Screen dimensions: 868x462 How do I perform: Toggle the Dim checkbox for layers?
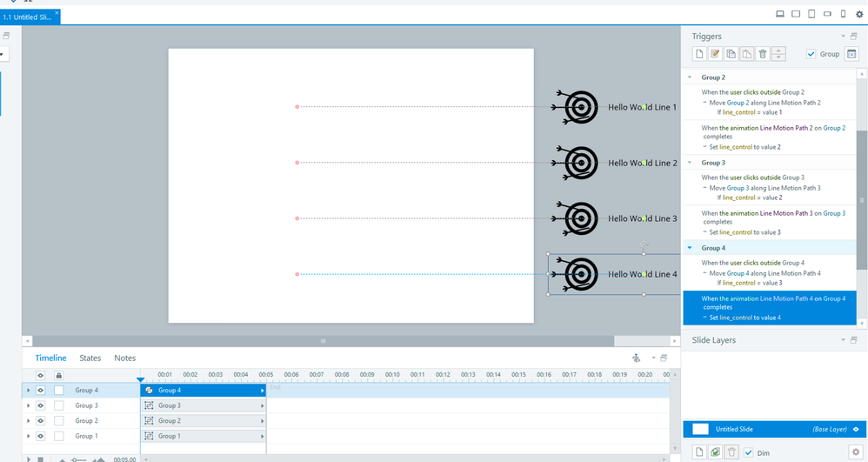click(749, 452)
